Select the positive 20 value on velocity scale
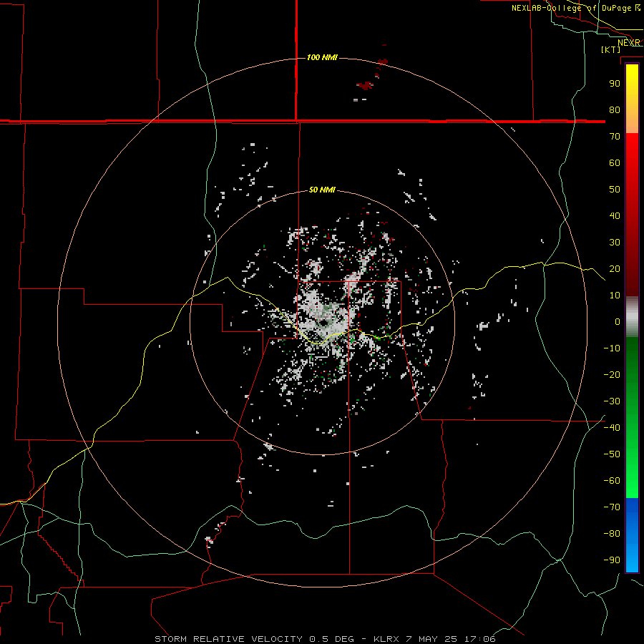The height and width of the screenshot is (644, 644). click(615, 268)
